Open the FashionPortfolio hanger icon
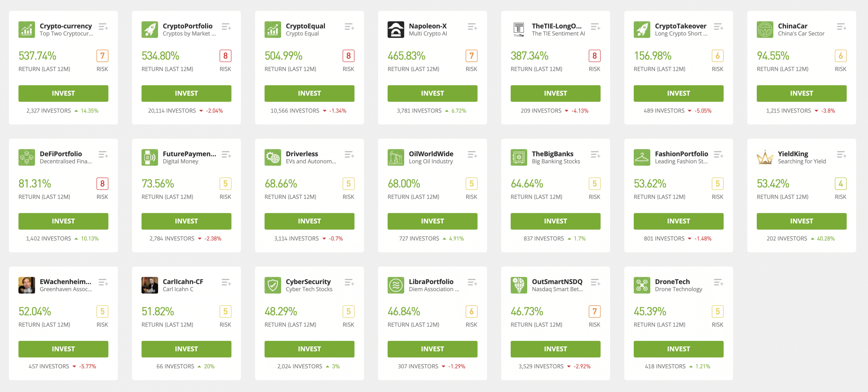The height and width of the screenshot is (392, 868). [x=642, y=157]
